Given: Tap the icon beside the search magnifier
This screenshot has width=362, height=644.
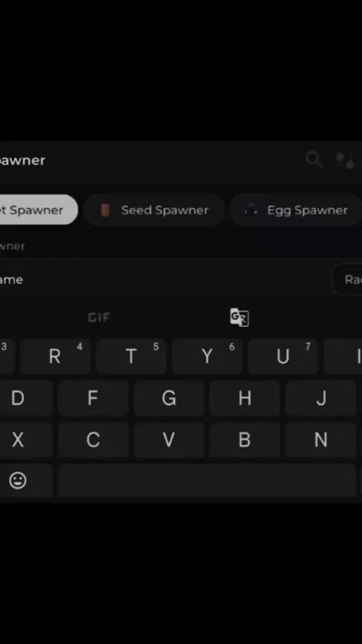Looking at the screenshot, I should pos(345,160).
